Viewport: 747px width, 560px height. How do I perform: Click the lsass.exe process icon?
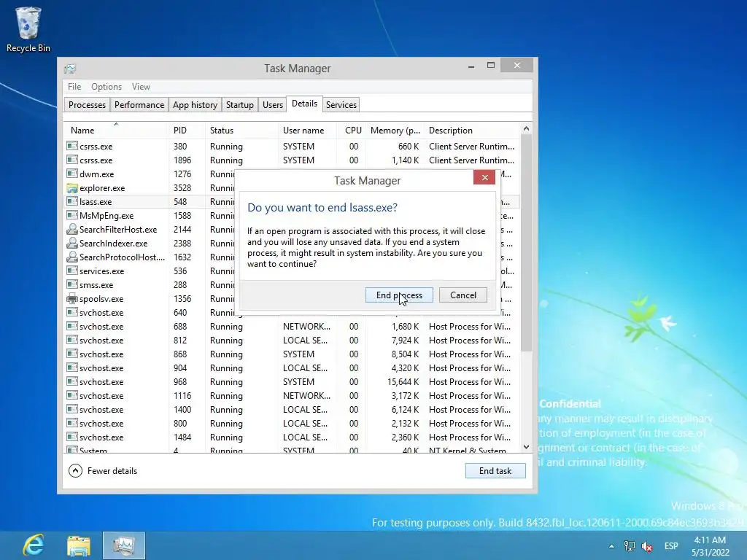pos(72,201)
